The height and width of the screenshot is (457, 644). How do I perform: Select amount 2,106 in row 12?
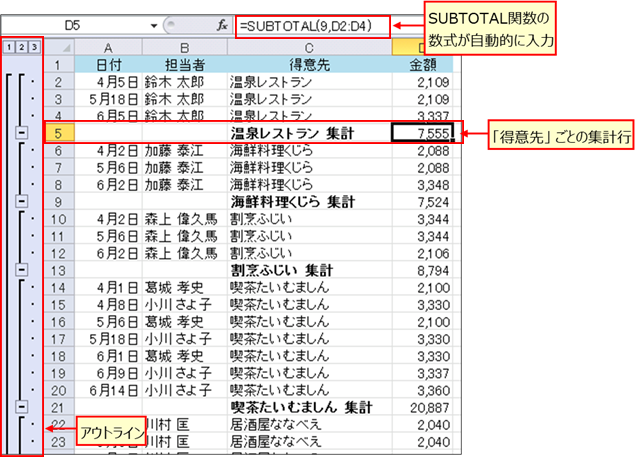(x=422, y=253)
